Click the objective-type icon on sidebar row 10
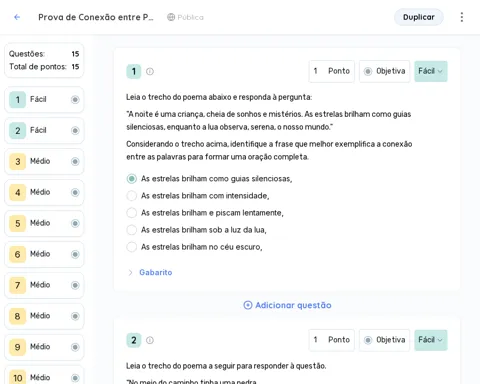The height and width of the screenshot is (384, 480). click(x=75, y=378)
